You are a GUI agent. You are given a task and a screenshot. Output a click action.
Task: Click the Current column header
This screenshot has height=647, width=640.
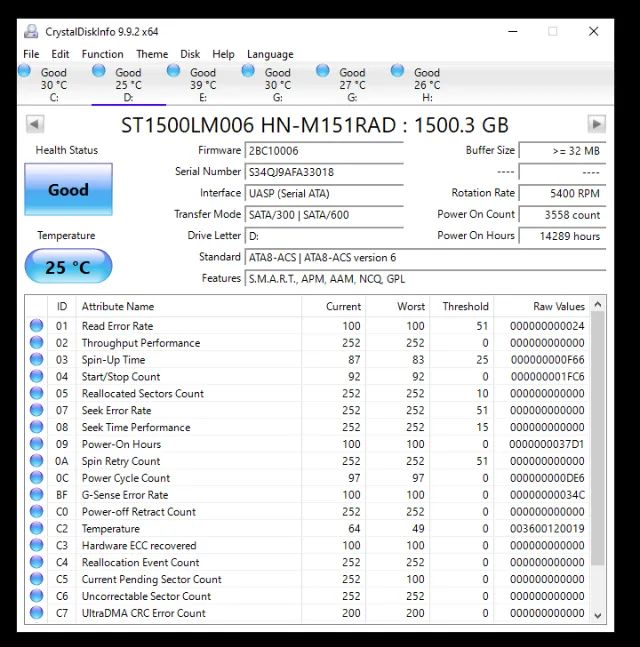(333, 306)
